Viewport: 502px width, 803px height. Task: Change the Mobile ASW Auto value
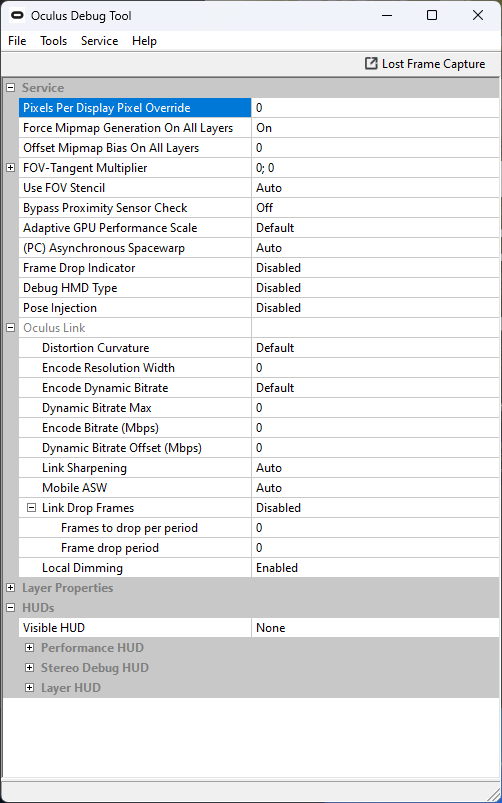point(375,488)
